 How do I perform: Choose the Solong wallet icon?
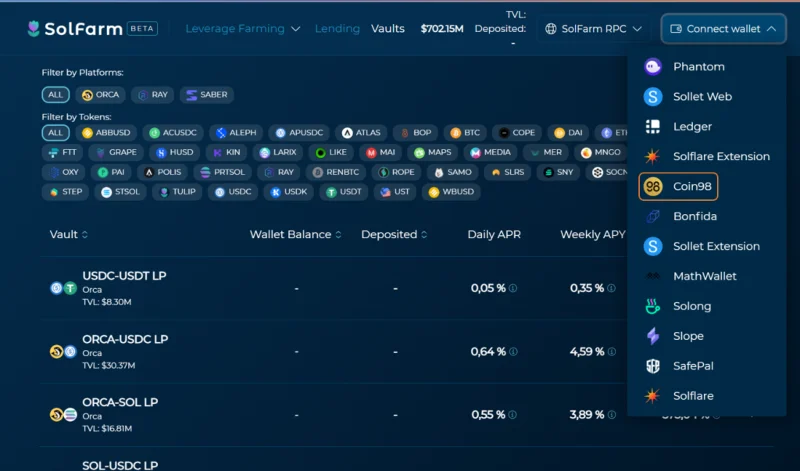pyautogui.click(x=653, y=306)
